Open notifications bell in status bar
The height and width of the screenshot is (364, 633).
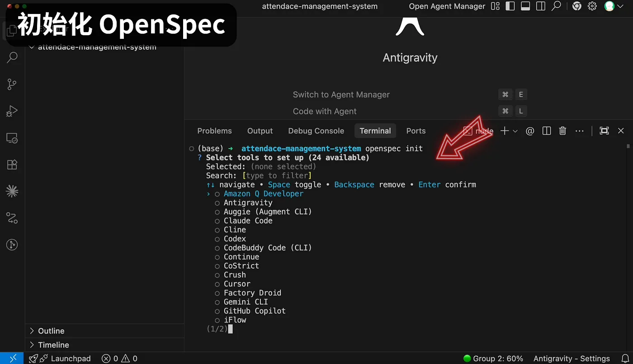[625, 359]
